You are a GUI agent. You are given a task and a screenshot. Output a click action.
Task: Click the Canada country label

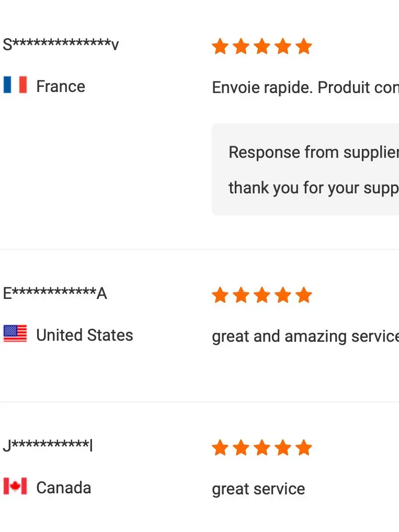pyautogui.click(x=64, y=488)
